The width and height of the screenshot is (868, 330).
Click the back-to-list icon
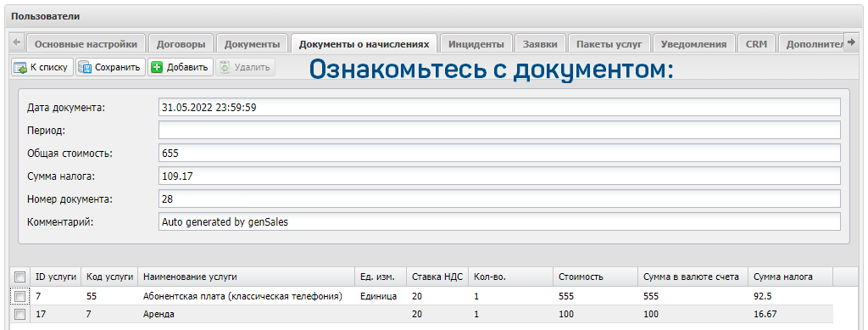point(20,68)
